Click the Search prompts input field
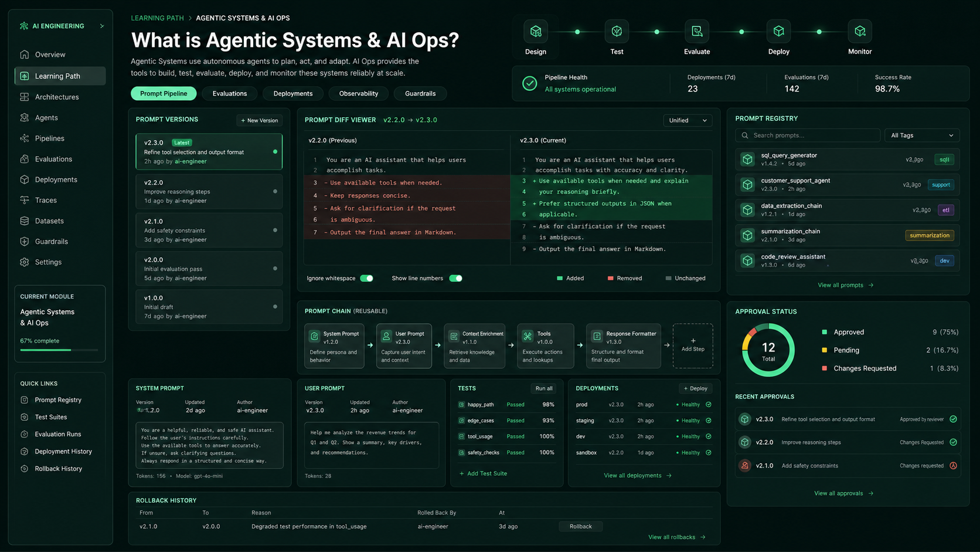Screen dimensions: 980x552 (808, 136)
